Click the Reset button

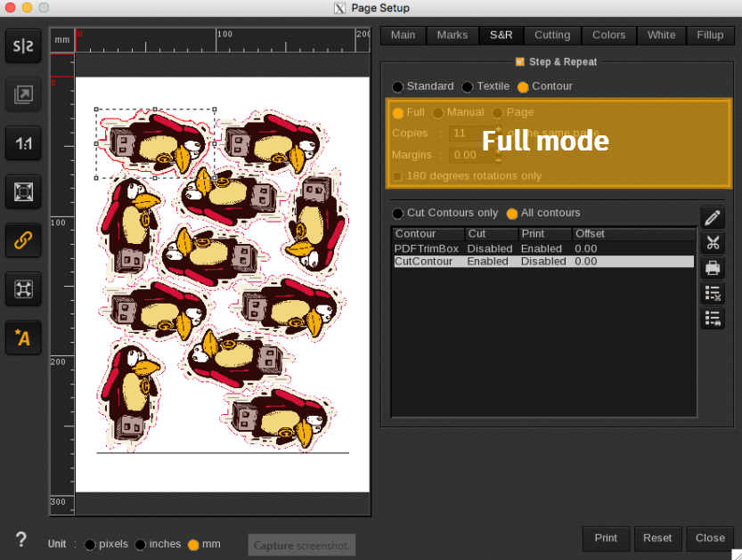pyautogui.click(x=657, y=539)
